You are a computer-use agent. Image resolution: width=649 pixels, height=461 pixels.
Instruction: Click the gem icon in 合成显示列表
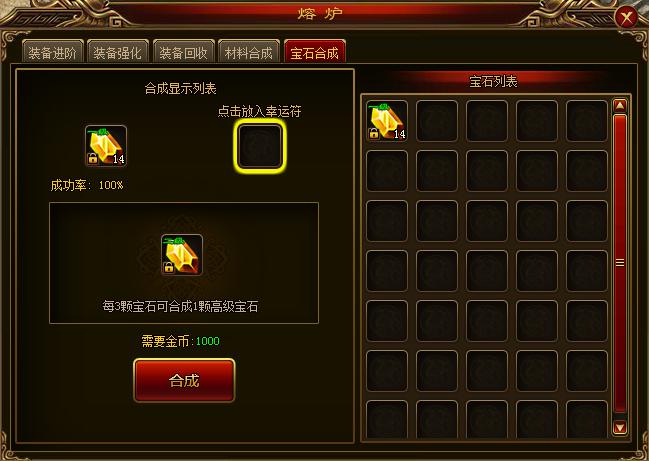pyautogui.click(x=106, y=146)
